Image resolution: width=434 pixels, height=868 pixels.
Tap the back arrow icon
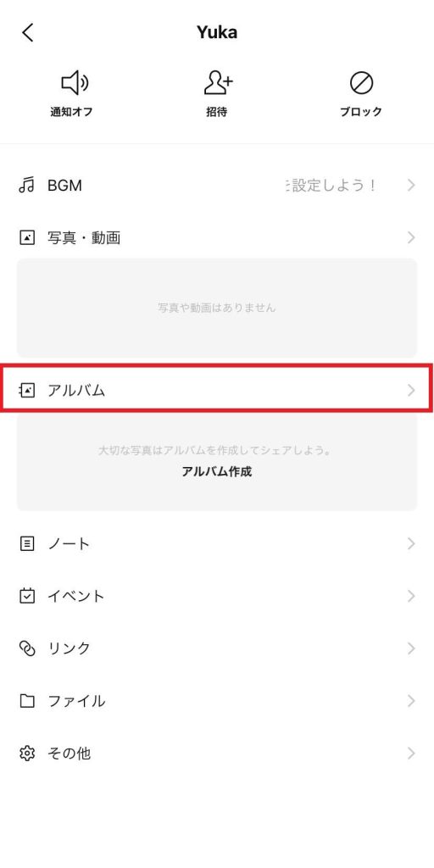28,33
